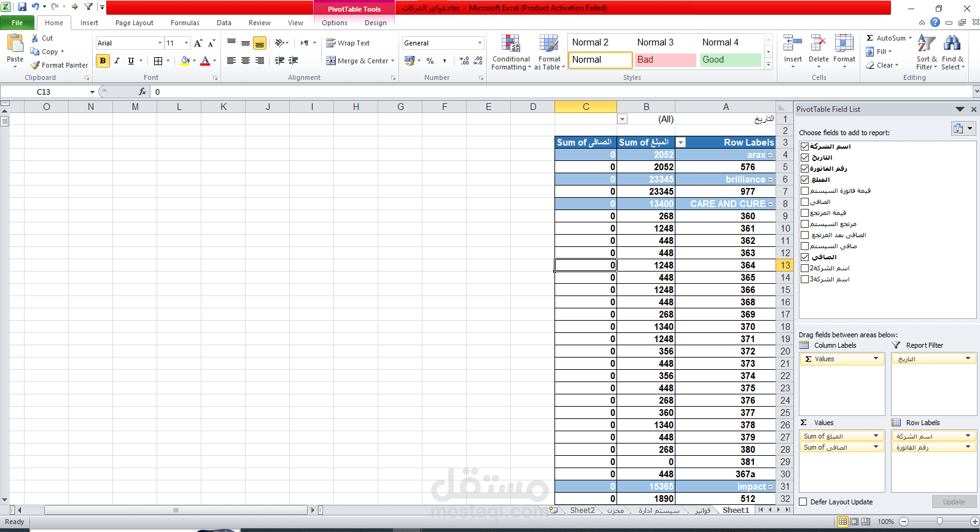Collapse the CARE AND CURE group

coord(771,204)
